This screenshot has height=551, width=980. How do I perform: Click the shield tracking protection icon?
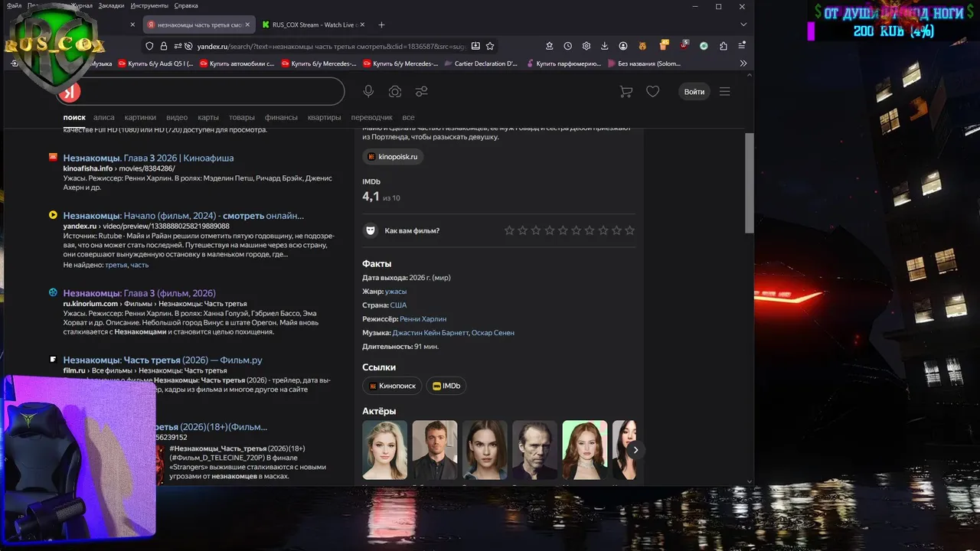pos(149,46)
